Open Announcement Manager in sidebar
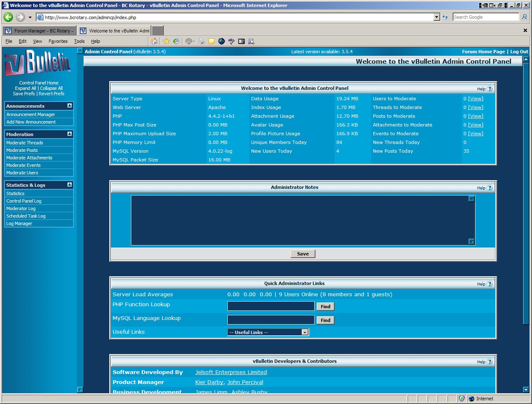532x404 pixels. pyautogui.click(x=31, y=114)
